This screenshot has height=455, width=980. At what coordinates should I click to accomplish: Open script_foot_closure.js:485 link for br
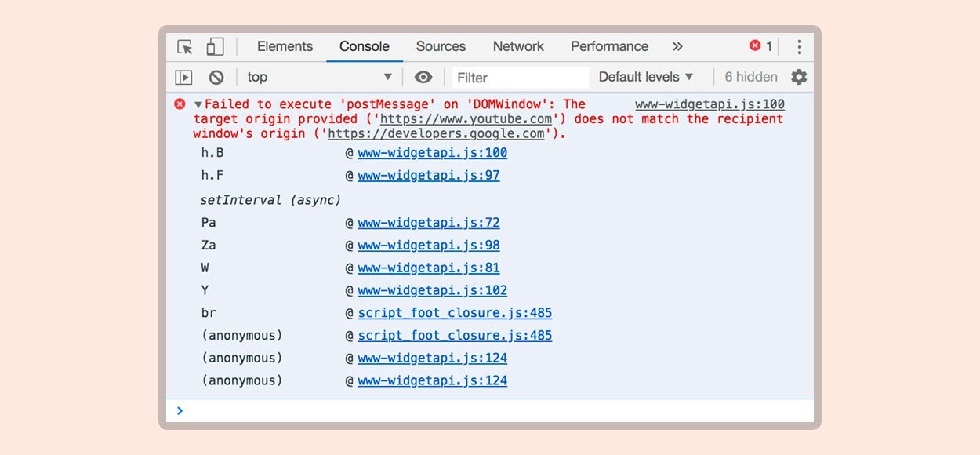[455, 313]
